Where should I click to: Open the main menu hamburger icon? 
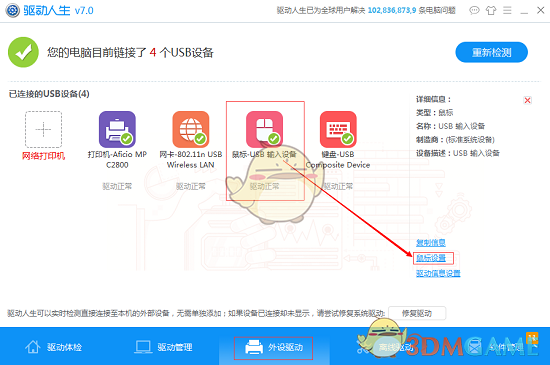click(x=507, y=11)
